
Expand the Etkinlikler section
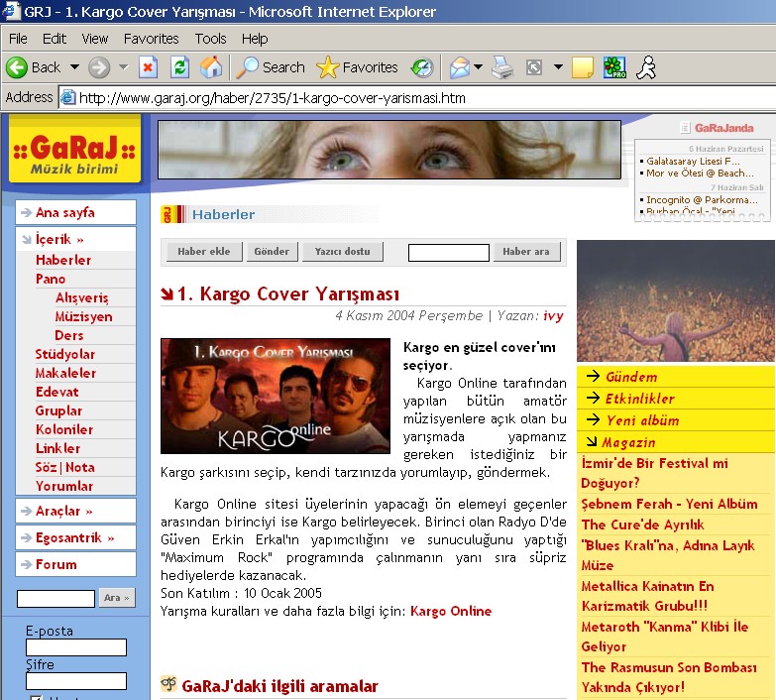(676, 399)
